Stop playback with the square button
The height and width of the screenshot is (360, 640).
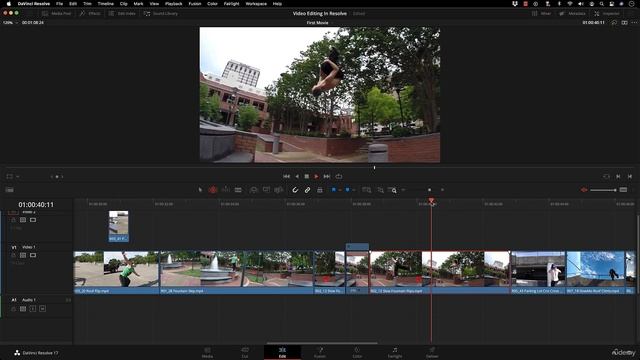click(x=307, y=176)
